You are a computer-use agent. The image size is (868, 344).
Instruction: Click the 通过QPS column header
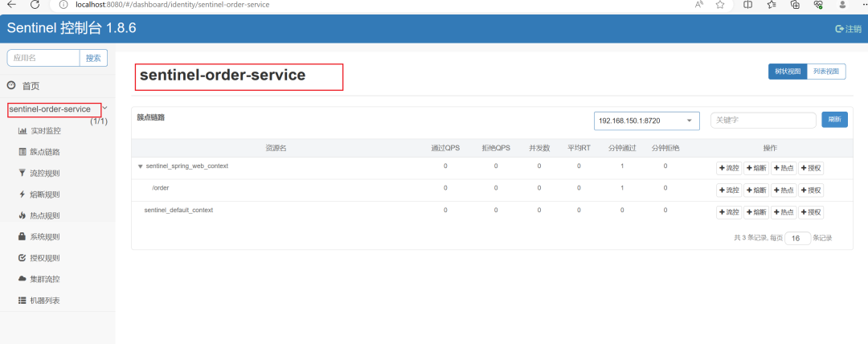(x=445, y=148)
